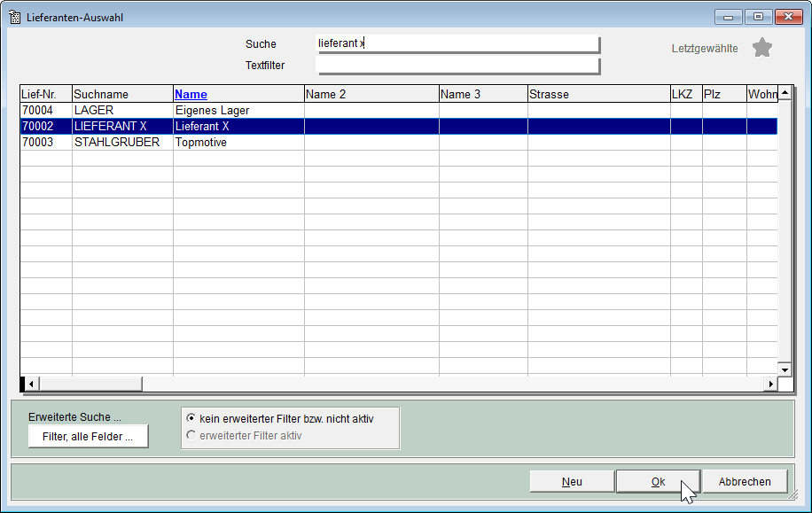Open 'Filter, alle Felder ...' advanced search
Screen dimensions: 812x513
pos(88,437)
